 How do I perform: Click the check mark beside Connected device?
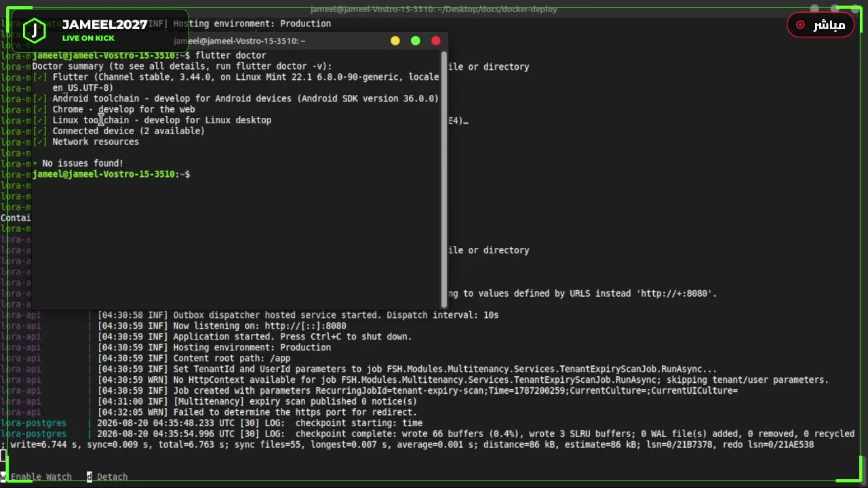pyautogui.click(x=40, y=131)
